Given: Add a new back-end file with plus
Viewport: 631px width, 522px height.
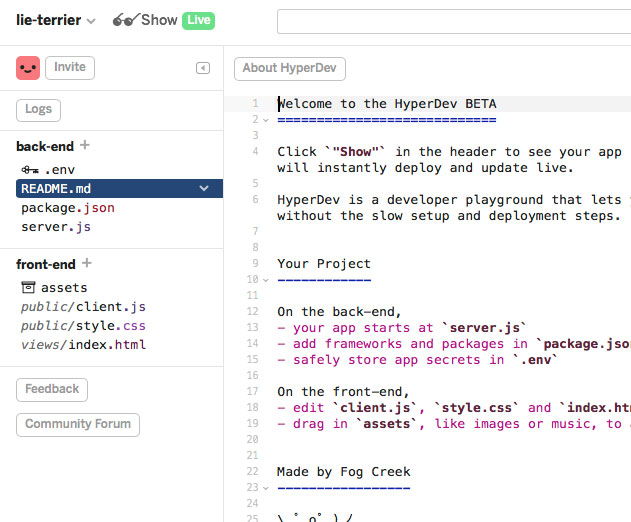Looking at the screenshot, I should [x=85, y=145].
